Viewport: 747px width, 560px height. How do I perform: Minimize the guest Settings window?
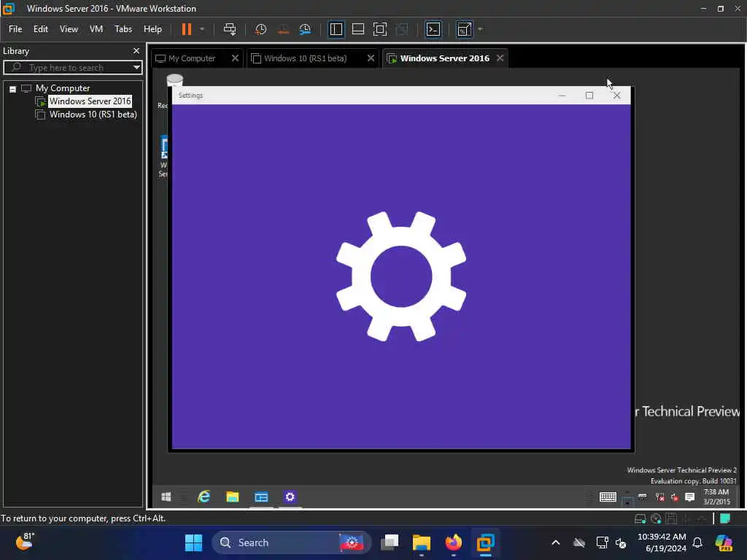click(x=562, y=96)
